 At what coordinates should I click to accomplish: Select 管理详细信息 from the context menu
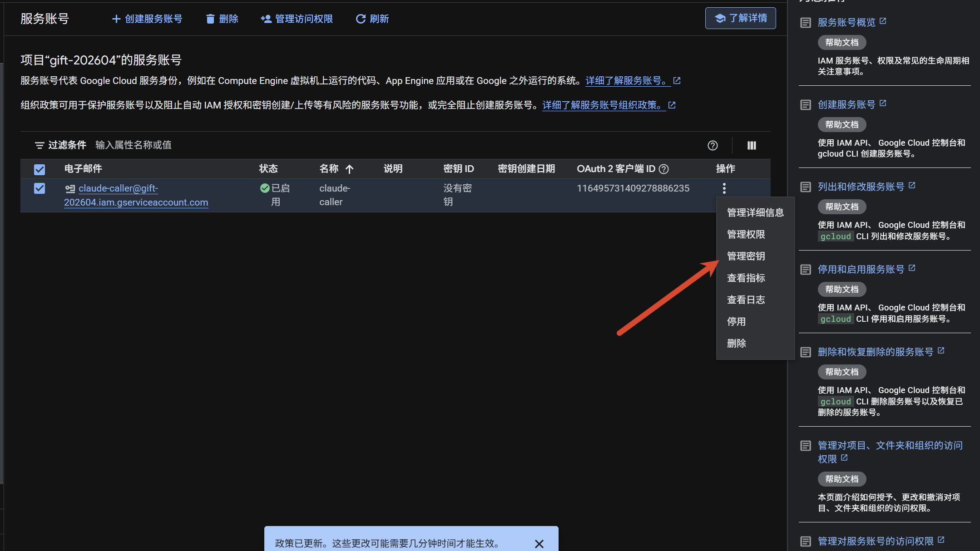click(755, 212)
